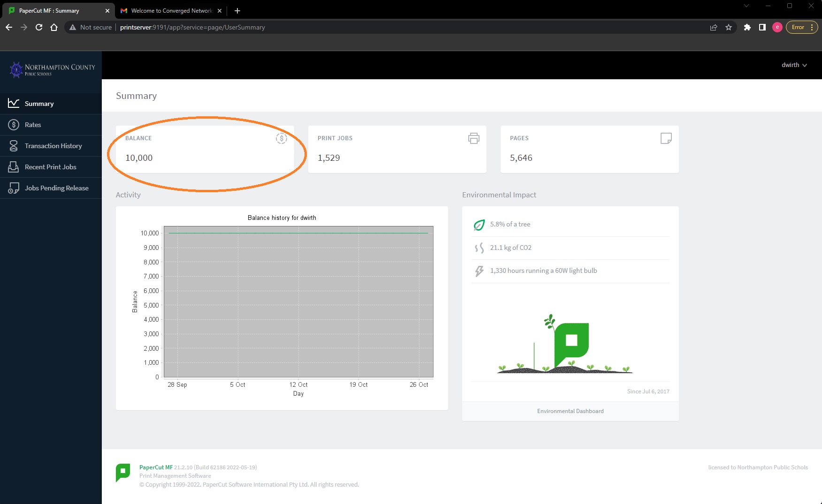Click the Northampton County Public Schools logo
The image size is (822, 504).
click(52, 70)
